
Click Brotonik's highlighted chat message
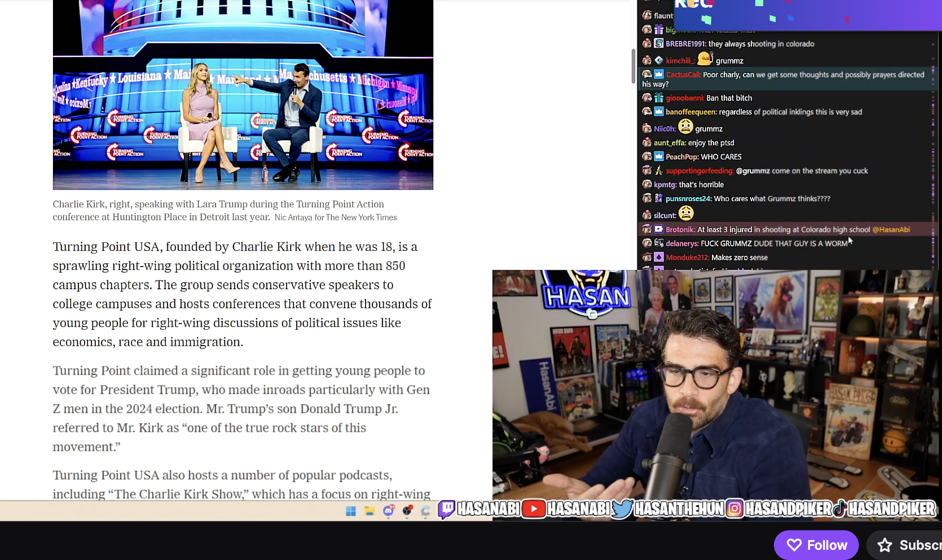[x=783, y=229]
